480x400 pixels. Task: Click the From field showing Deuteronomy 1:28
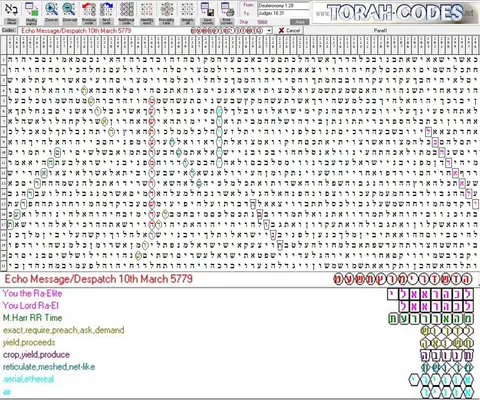click(x=283, y=5)
